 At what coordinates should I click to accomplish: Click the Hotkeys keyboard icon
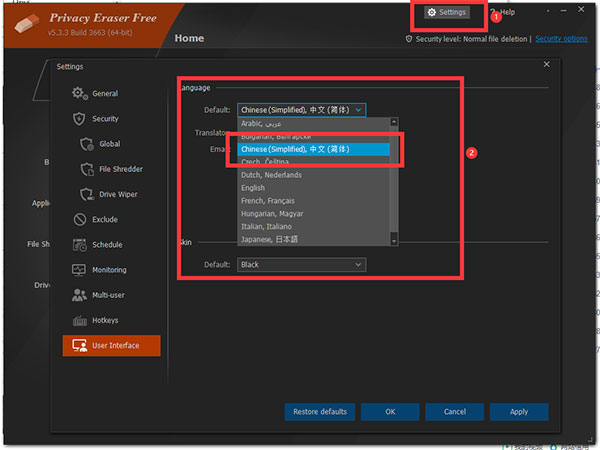[80, 320]
